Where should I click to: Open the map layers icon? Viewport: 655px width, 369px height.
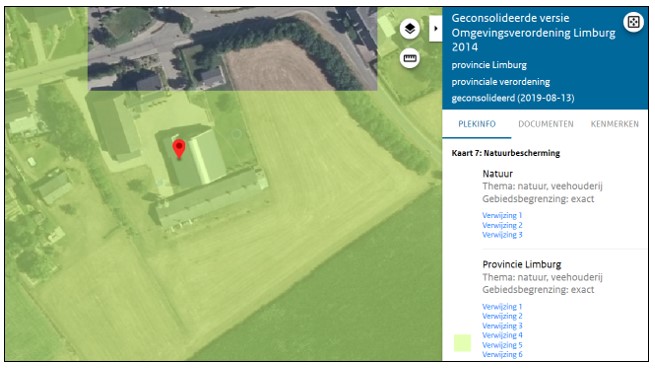(x=409, y=29)
